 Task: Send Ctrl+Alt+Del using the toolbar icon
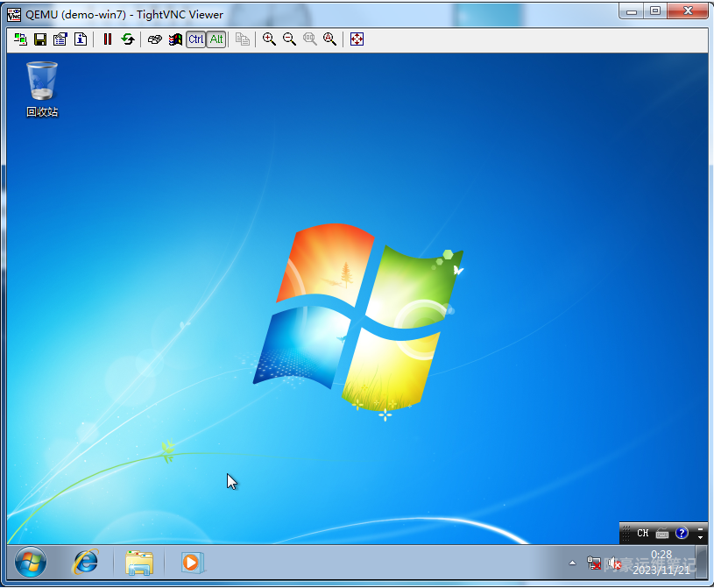coord(155,39)
